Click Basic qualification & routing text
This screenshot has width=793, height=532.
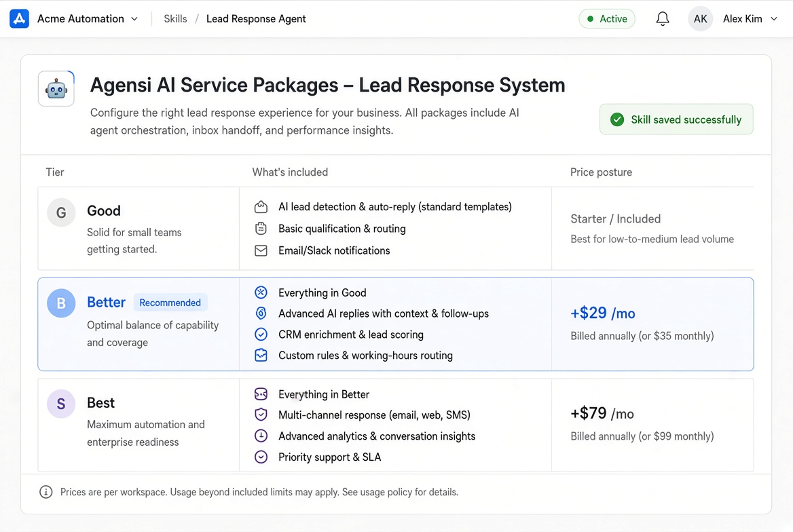342,229
